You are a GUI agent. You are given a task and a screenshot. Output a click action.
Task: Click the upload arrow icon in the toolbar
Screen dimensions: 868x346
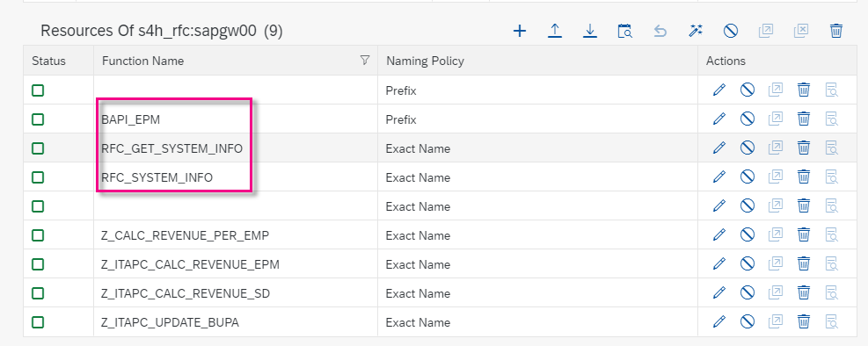click(555, 31)
